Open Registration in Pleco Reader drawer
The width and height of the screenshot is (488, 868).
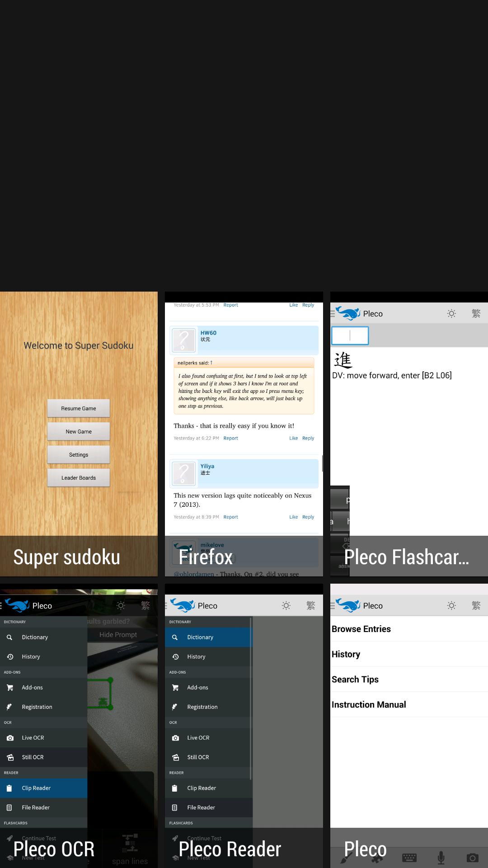[209, 707]
